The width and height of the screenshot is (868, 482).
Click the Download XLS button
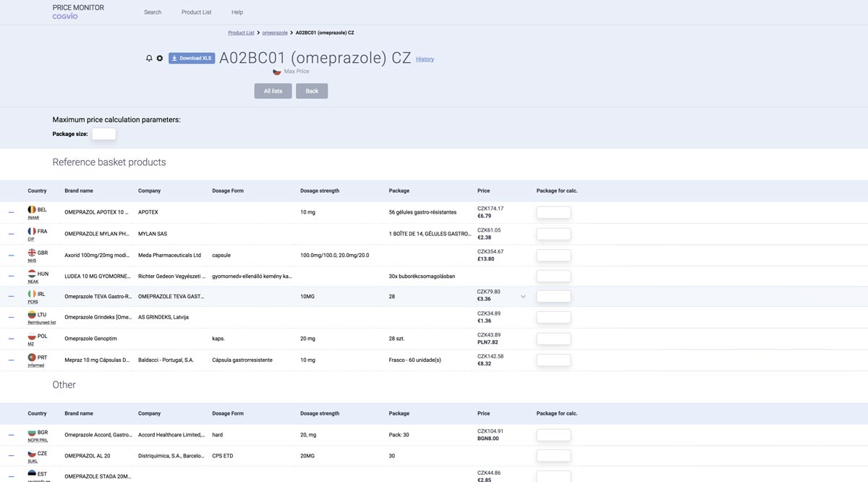coord(192,58)
